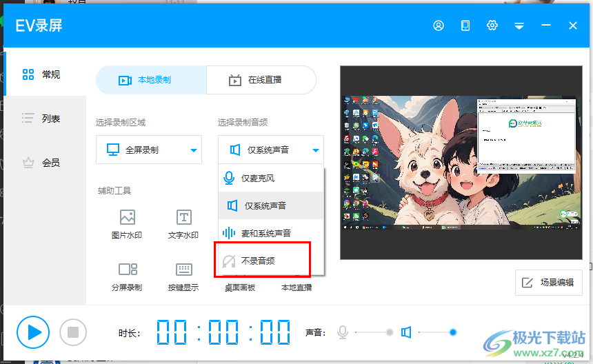
Task: Open the user account icon in title bar
Action: pyautogui.click(x=439, y=26)
